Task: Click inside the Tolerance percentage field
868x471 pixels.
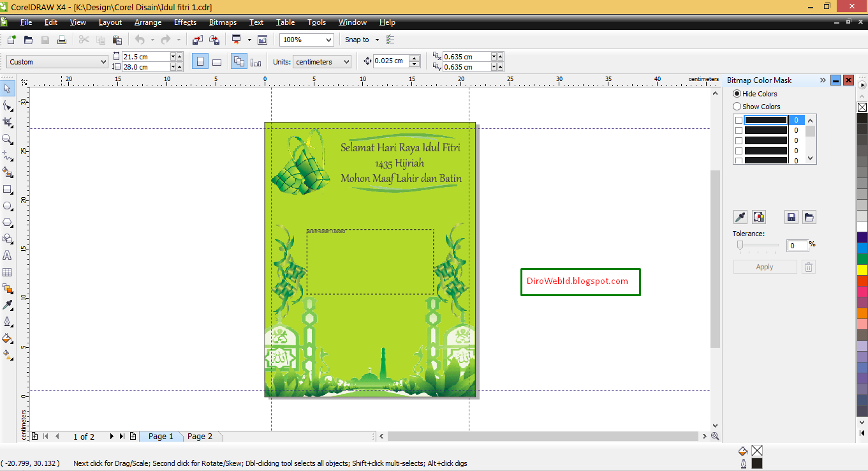Action: click(797, 245)
